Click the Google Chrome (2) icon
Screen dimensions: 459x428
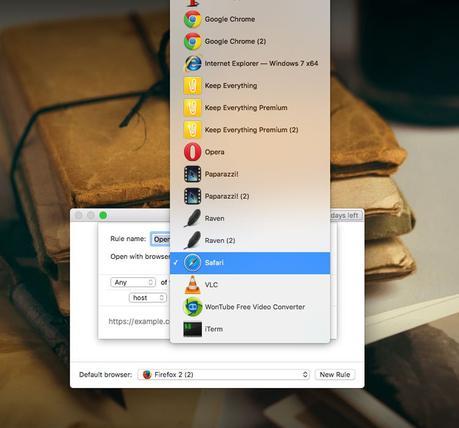click(x=193, y=41)
